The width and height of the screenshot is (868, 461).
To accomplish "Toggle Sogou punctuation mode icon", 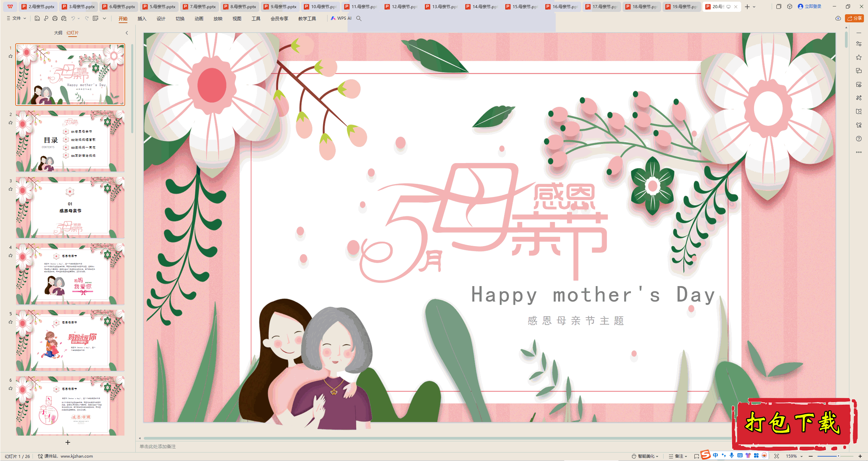I will click(724, 456).
